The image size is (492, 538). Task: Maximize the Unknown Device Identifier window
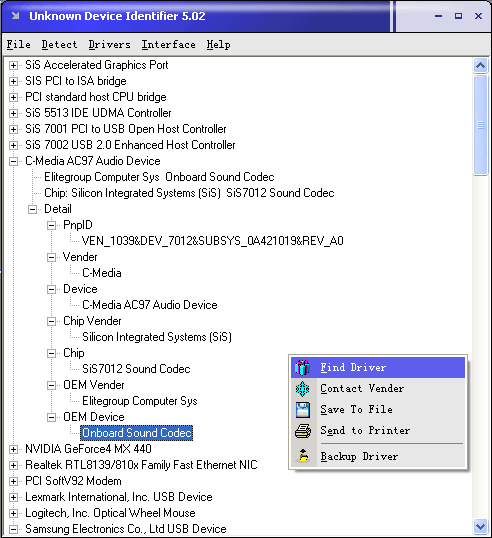tap(458, 16)
